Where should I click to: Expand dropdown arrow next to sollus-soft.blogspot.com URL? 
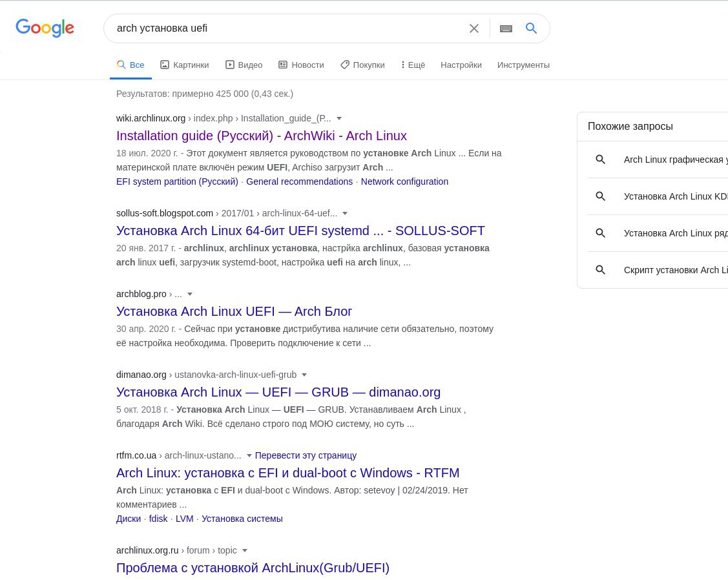coord(345,214)
